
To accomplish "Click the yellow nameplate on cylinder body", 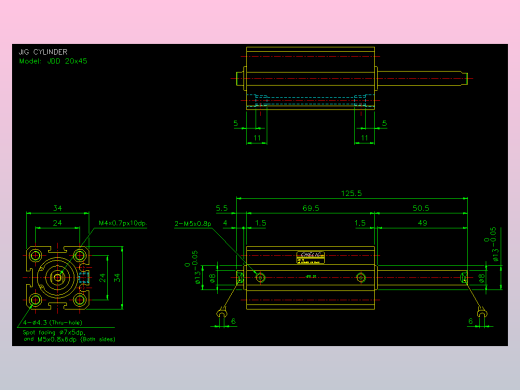I will [x=310, y=258].
